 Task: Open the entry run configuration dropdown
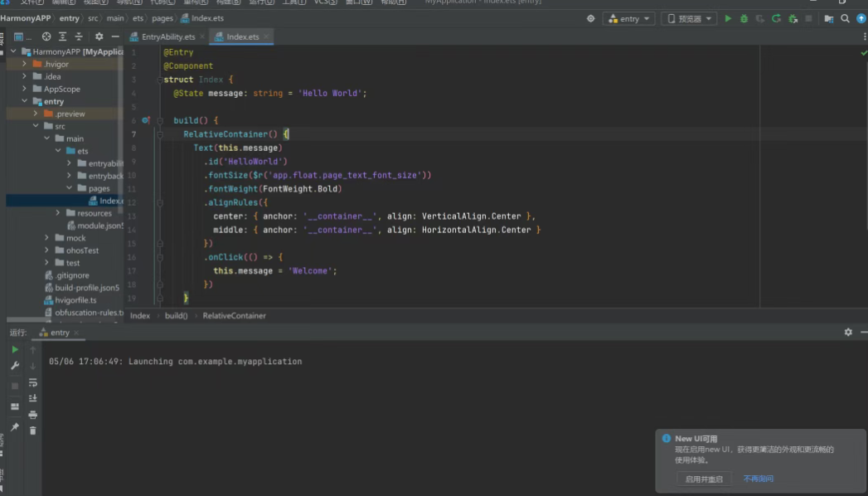tap(629, 18)
